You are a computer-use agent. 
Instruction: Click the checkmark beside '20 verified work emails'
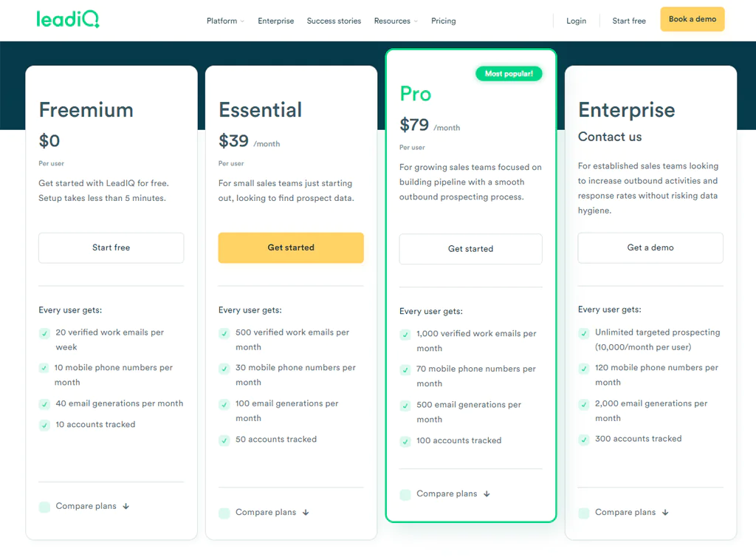[44, 333]
